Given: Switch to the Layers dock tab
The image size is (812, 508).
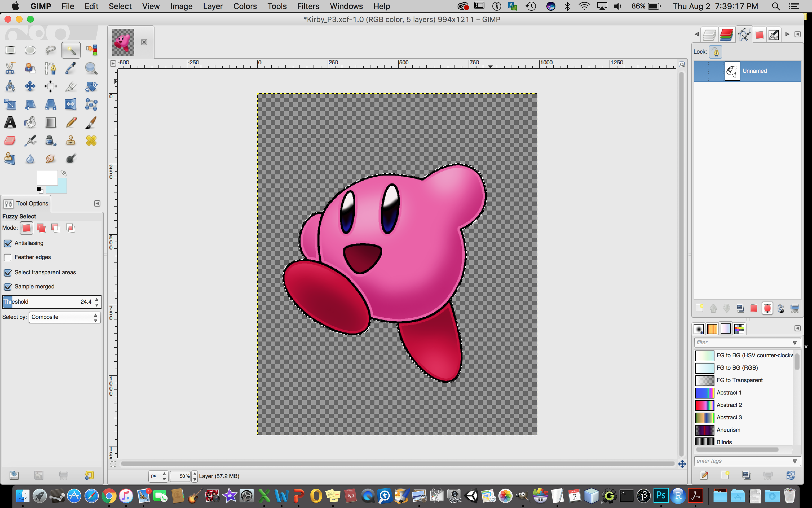Looking at the screenshot, I should (709, 35).
